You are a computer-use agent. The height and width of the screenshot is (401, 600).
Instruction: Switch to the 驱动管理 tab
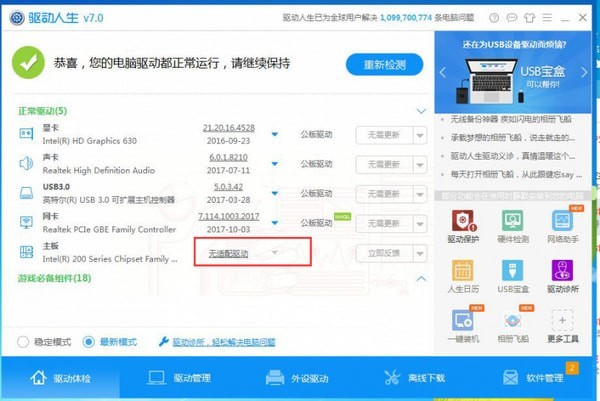(180, 378)
